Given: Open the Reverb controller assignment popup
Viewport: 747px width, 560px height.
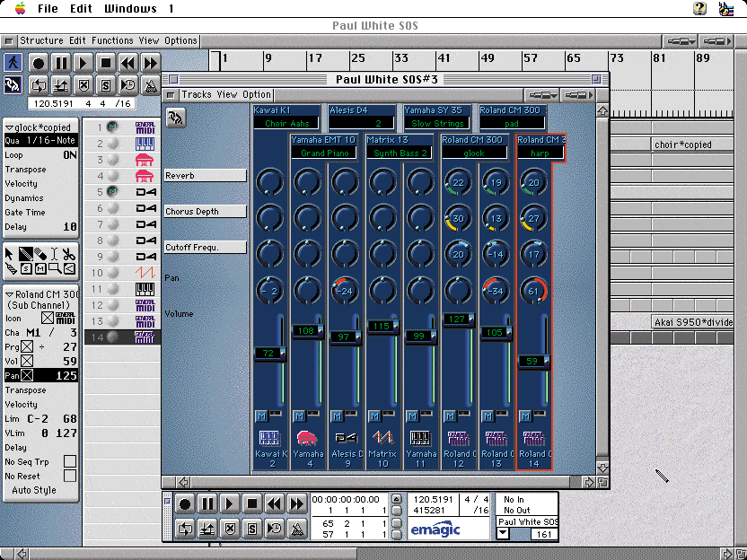Looking at the screenshot, I should (x=206, y=176).
